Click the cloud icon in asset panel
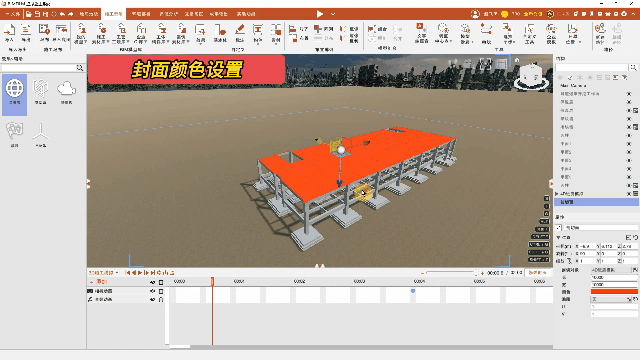640x360 pixels. 66,89
